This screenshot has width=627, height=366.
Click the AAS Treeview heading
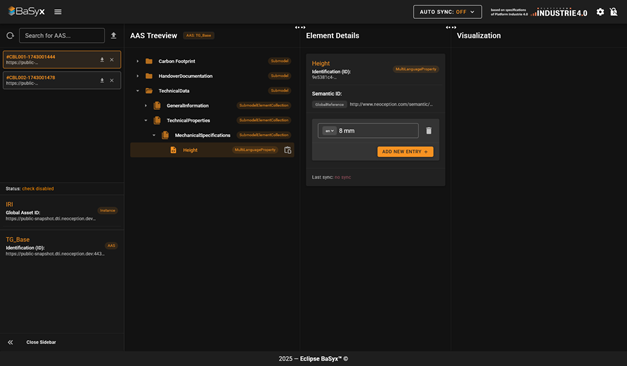coord(154,36)
